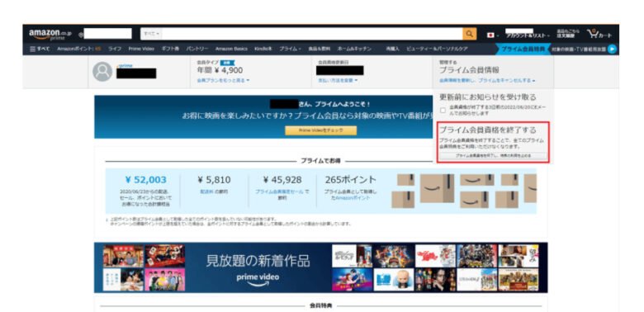Image resolution: width=644 pixels, height=312 pixels.
Task: Click the 更新前にお知らせを受け取る heading
Action: 487,97
